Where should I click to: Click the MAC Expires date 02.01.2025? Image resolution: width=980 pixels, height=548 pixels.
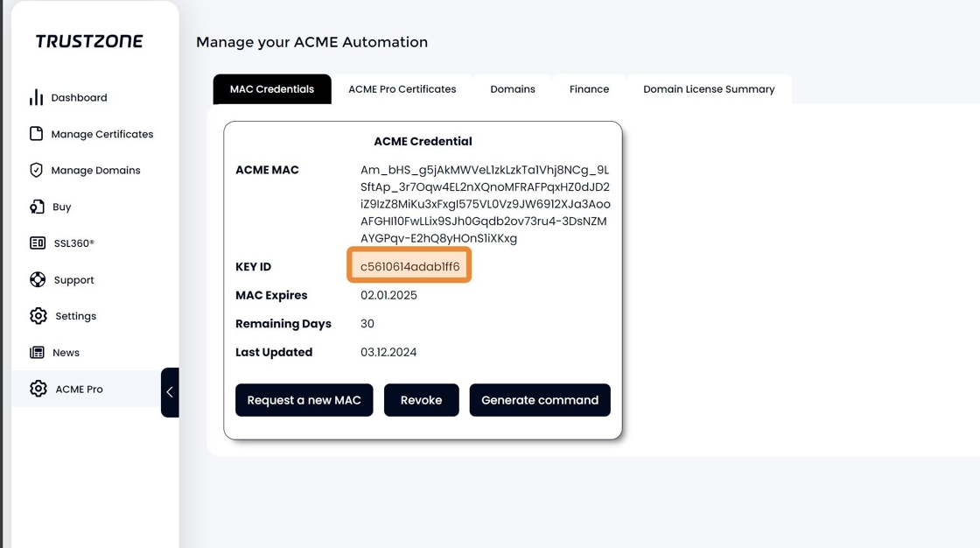(388, 295)
